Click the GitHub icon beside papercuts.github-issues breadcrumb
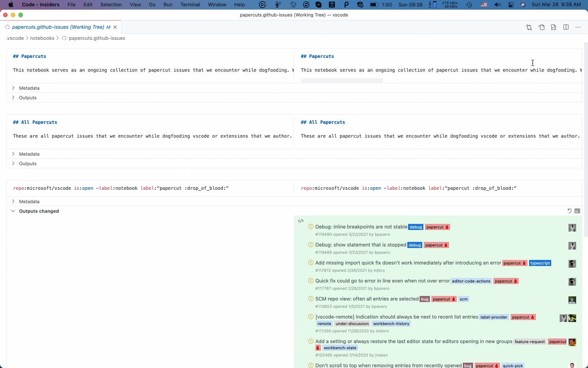Image resolution: width=588 pixels, height=368 pixels. click(64, 38)
